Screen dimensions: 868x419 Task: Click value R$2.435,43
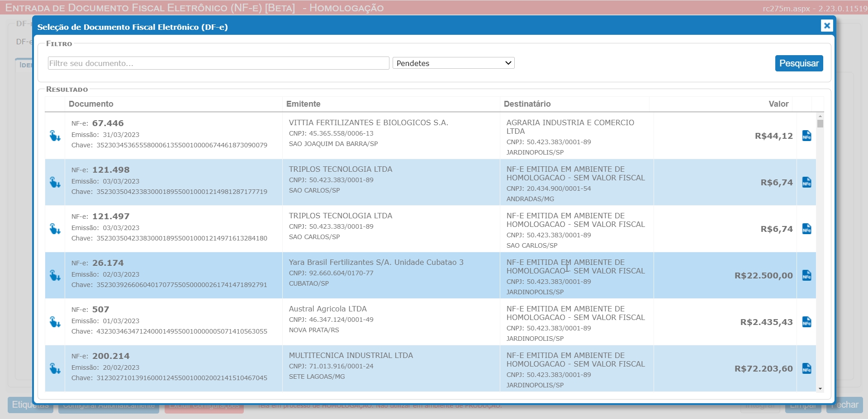coord(767,322)
